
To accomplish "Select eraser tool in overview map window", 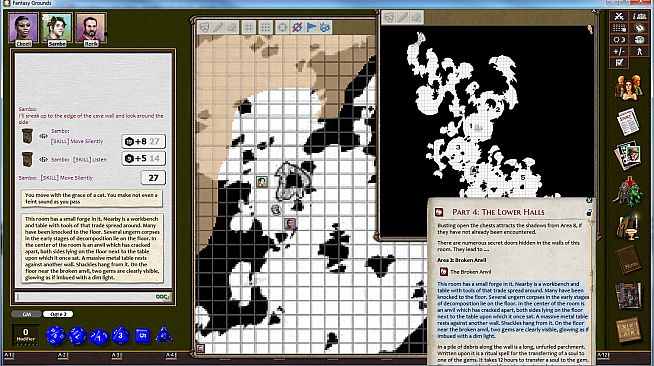I will (x=417, y=17).
